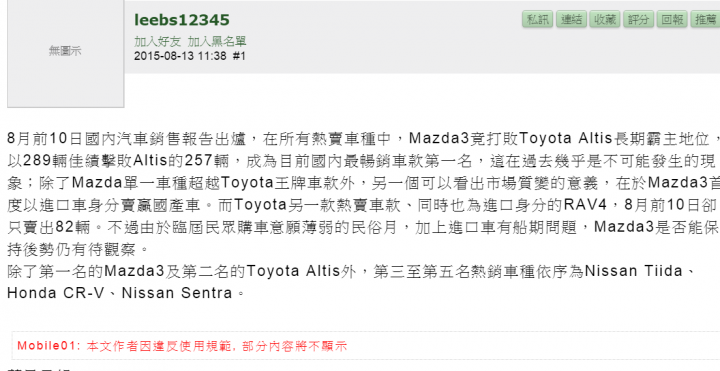Viewport: 720px width, 371px height.
Task: Recommend the post using 推薦
Action: [705, 19]
